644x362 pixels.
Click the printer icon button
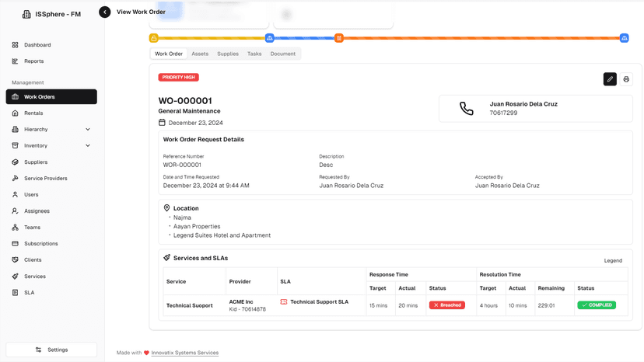click(626, 79)
